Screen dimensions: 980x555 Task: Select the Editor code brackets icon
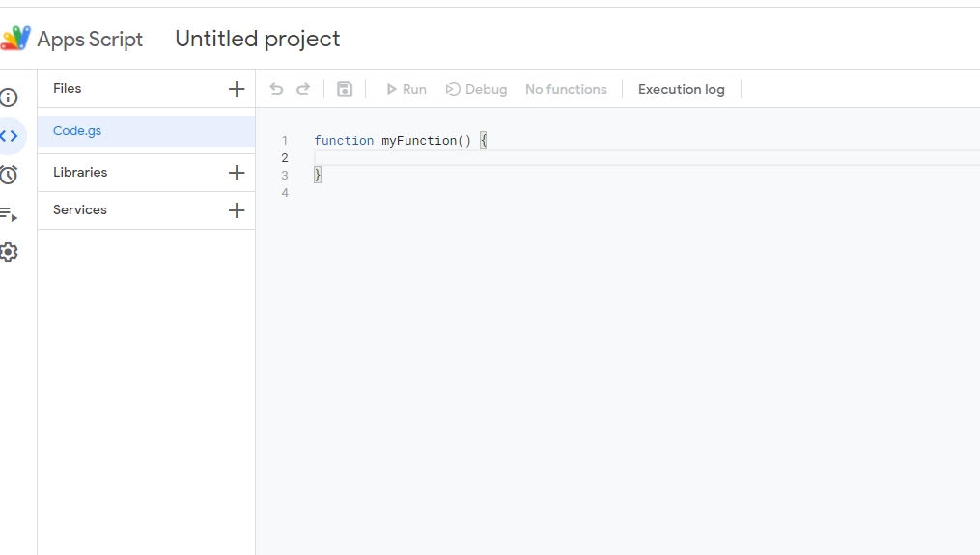[10, 136]
